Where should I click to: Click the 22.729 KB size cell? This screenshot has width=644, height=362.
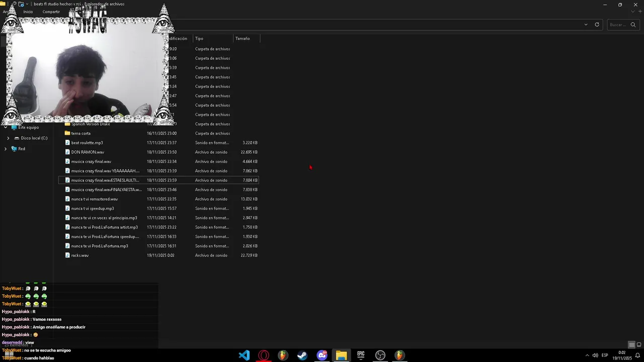(x=249, y=255)
